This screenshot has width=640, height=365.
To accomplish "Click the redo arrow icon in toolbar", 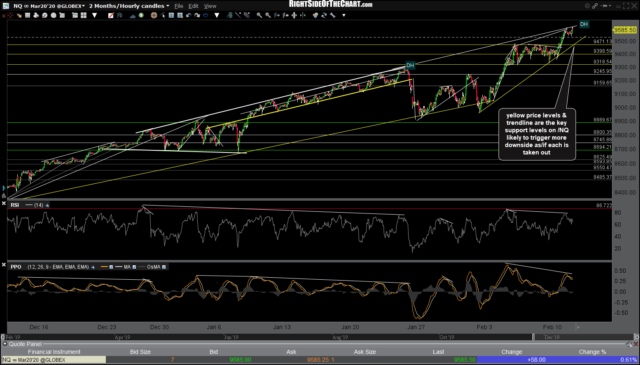I will click(x=197, y=16).
